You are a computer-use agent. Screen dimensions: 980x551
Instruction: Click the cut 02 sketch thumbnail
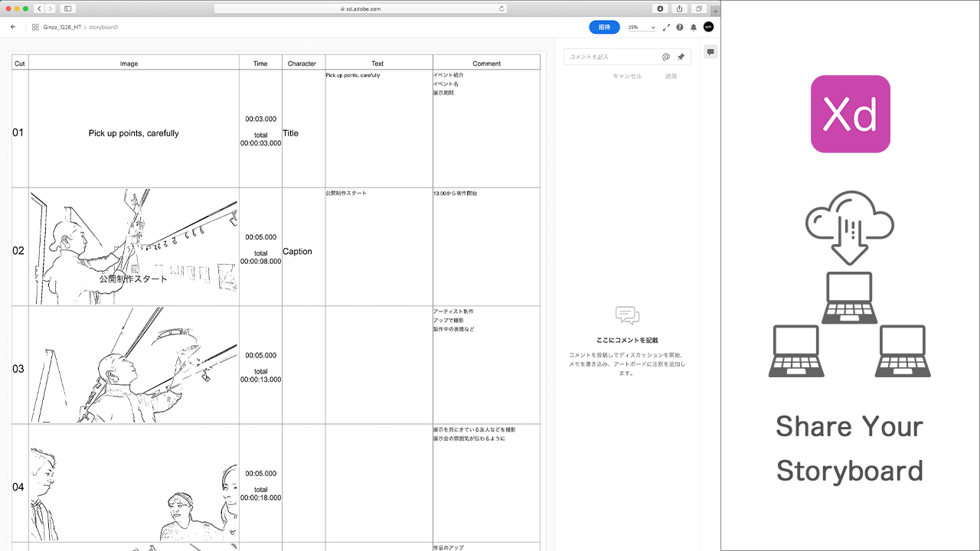coord(134,247)
